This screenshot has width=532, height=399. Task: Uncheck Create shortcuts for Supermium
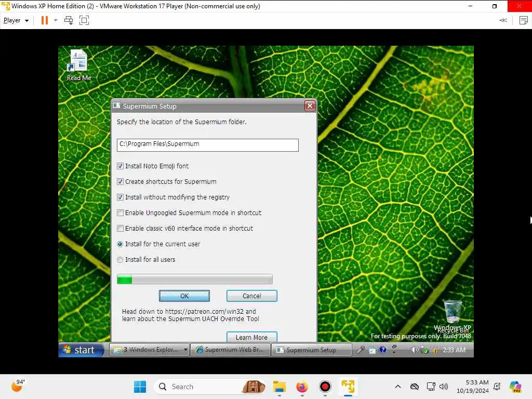coord(120,181)
